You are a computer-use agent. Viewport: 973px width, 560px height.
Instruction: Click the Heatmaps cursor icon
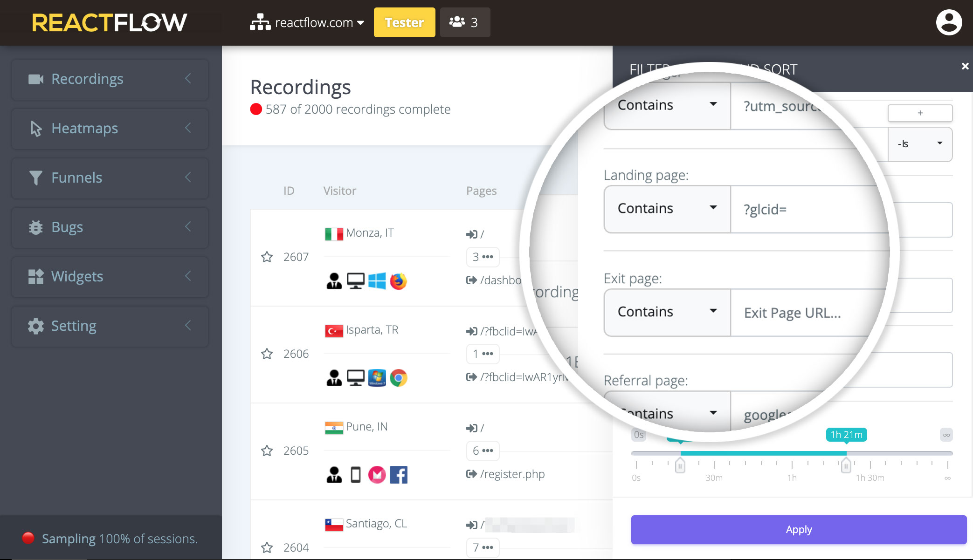click(36, 129)
